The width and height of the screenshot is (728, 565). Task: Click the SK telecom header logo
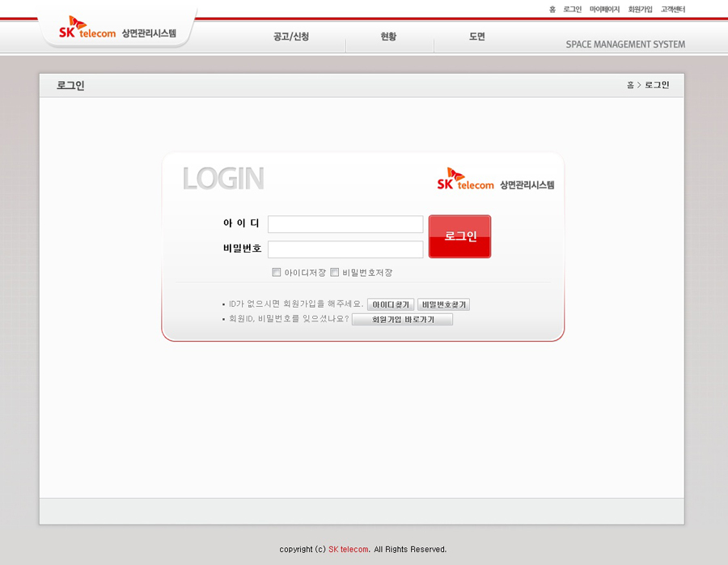tap(117, 28)
